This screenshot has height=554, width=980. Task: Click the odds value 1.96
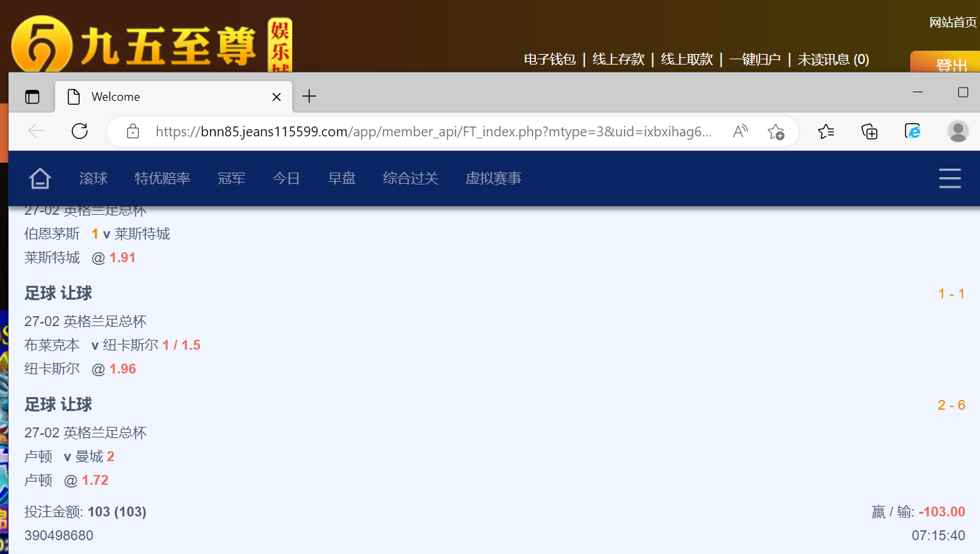click(122, 369)
